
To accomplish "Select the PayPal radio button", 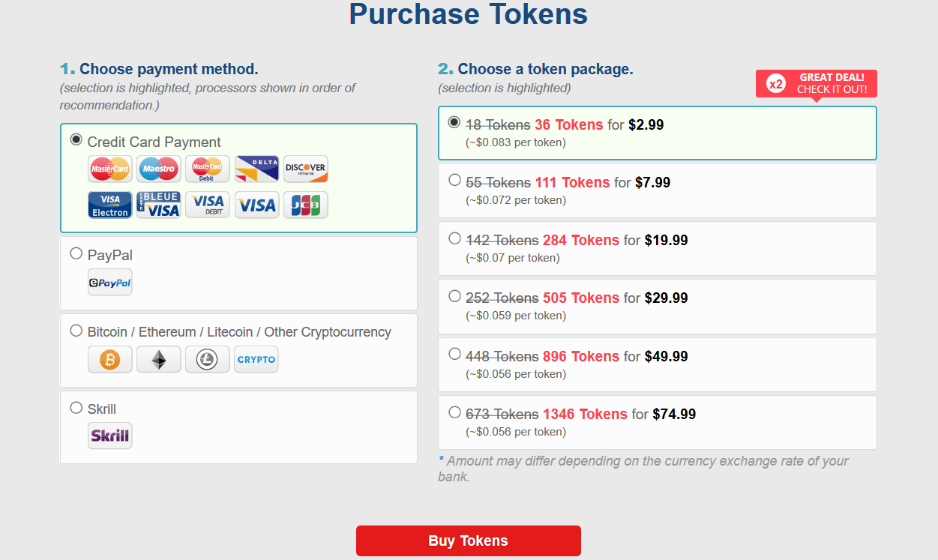I will 76,253.
